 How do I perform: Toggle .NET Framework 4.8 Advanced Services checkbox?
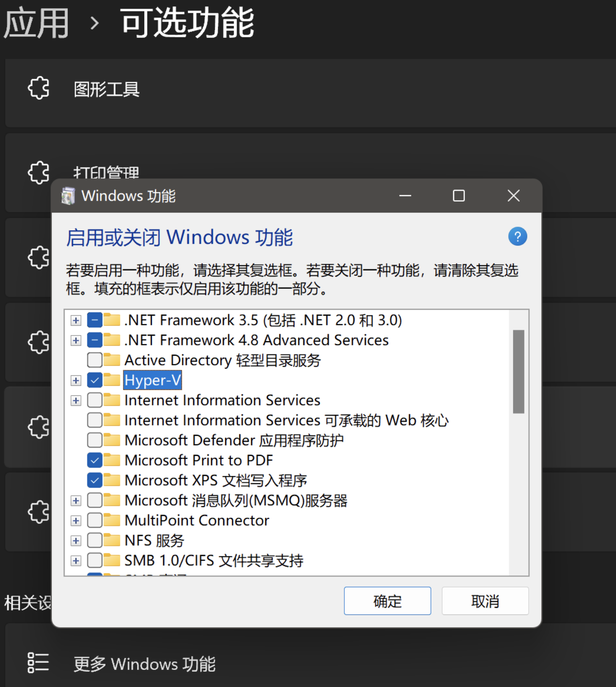pyautogui.click(x=95, y=340)
